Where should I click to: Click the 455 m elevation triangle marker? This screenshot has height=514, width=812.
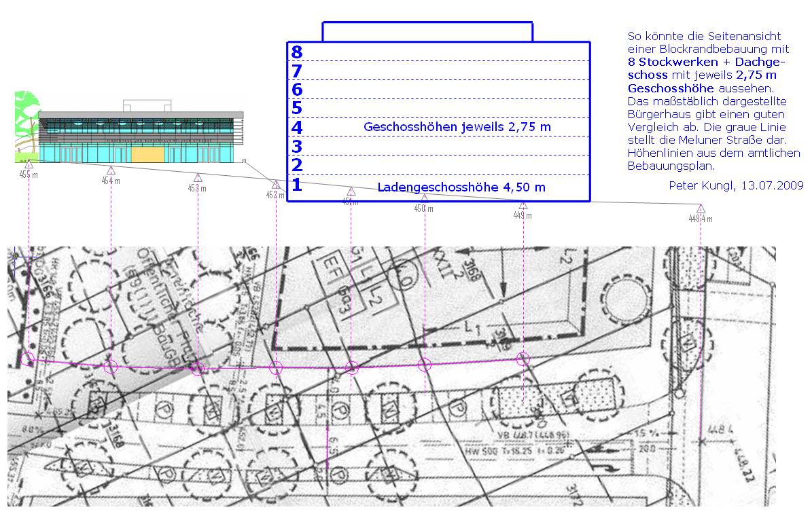29,164
